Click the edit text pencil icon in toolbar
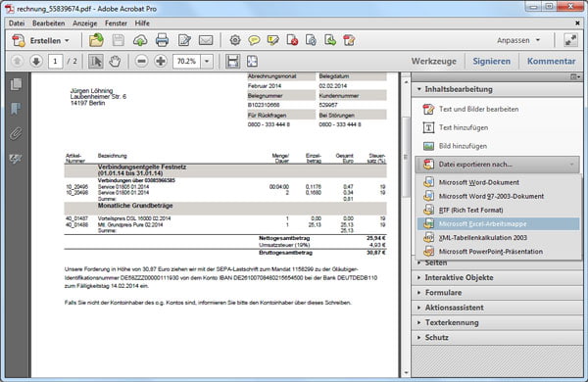588x382 pixels. [x=184, y=40]
